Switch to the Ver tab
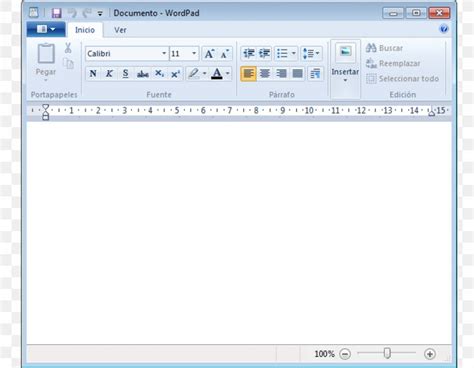The height and width of the screenshot is (368, 474). tap(120, 30)
